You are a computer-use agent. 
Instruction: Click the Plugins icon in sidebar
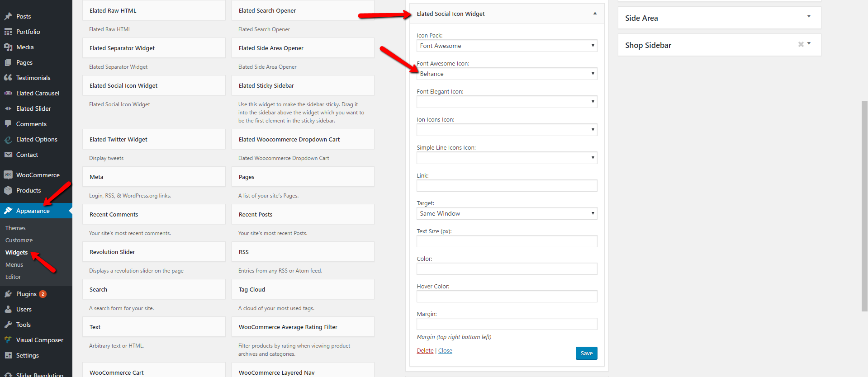pyautogui.click(x=8, y=294)
